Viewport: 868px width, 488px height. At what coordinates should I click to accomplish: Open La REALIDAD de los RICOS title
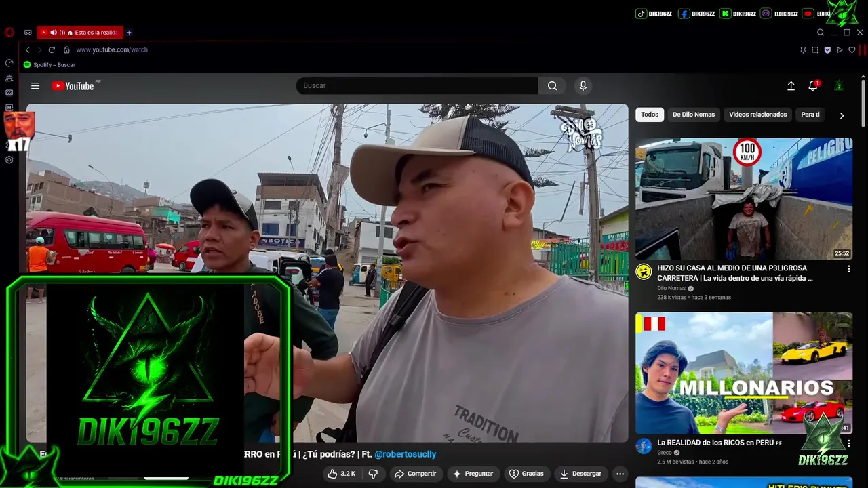[x=719, y=443]
